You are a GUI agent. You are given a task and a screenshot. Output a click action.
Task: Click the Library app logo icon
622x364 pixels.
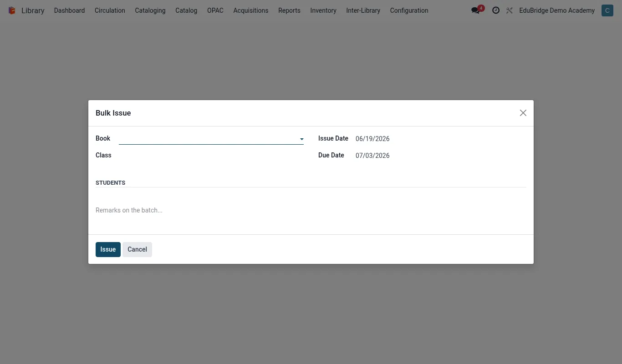(12, 10)
